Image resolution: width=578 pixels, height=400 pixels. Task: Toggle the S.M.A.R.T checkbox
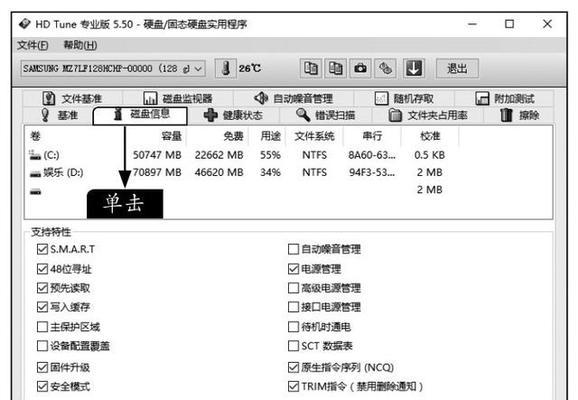coord(43,249)
